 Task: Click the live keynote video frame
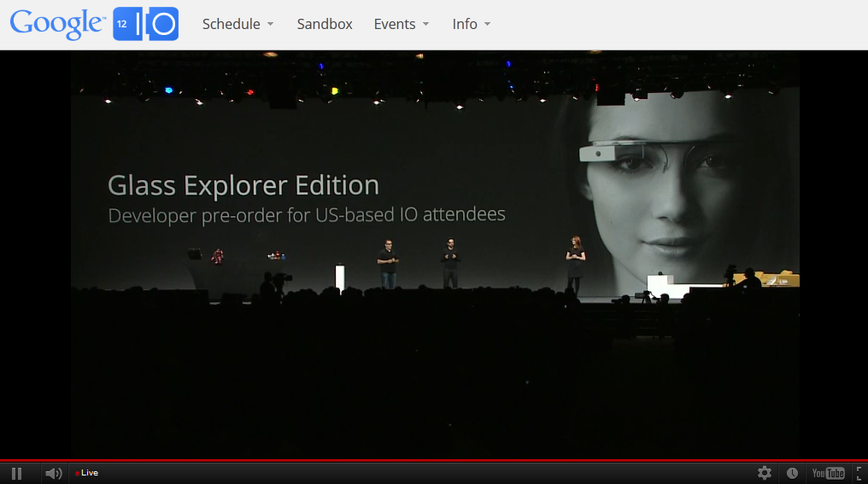point(435,254)
